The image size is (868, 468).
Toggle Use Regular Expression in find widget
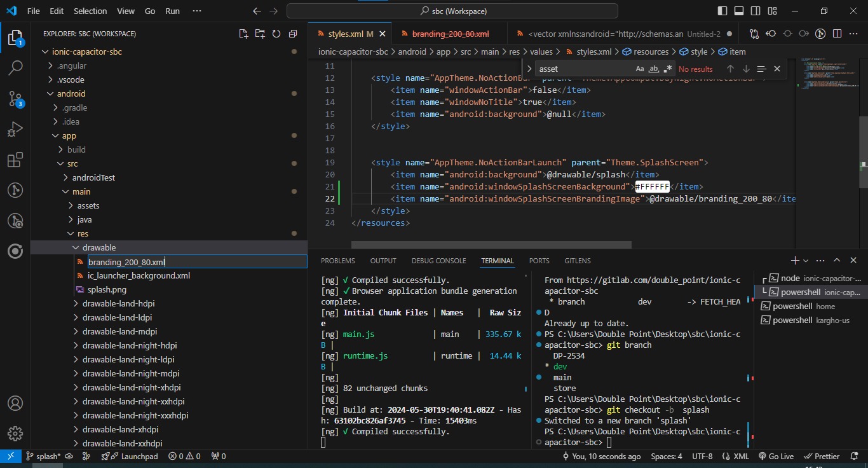coord(667,69)
